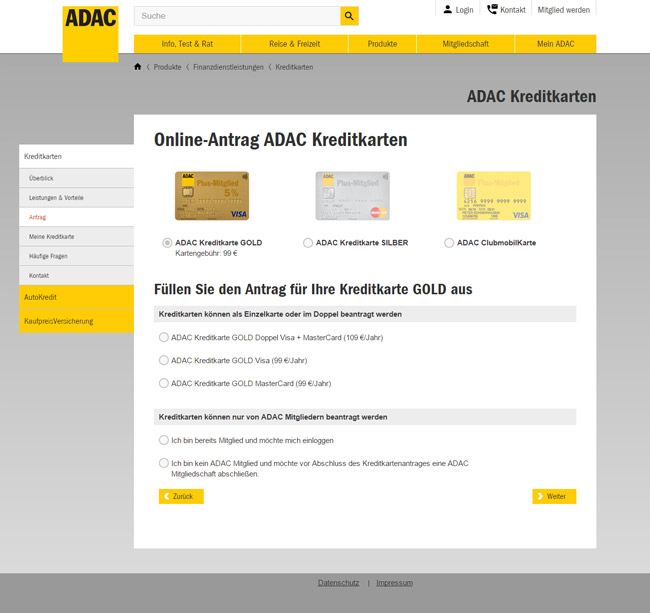Select ADAC Kreditkarte GOLD radio
The height and width of the screenshot is (613, 650).
click(x=167, y=243)
